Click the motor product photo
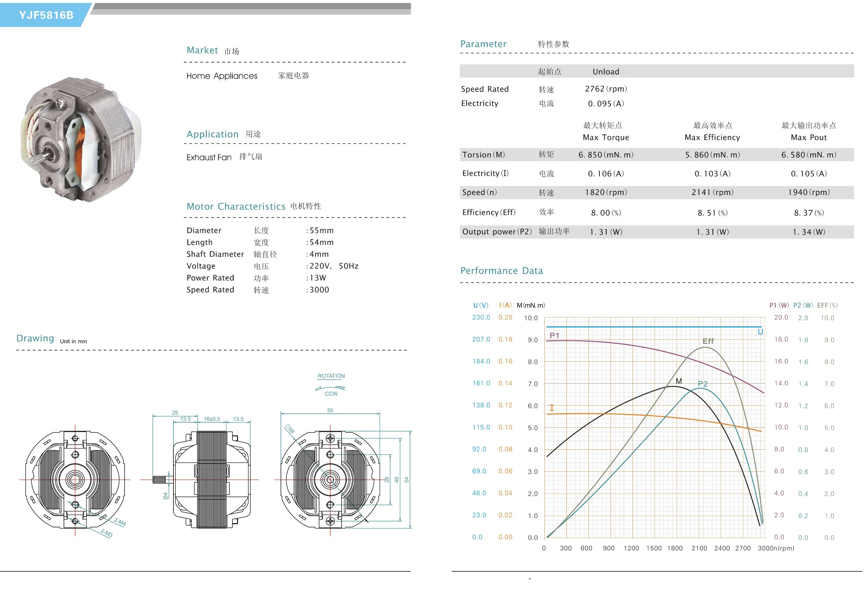Image resolution: width=868 pixels, height=594 pixels. click(x=81, y=139)
